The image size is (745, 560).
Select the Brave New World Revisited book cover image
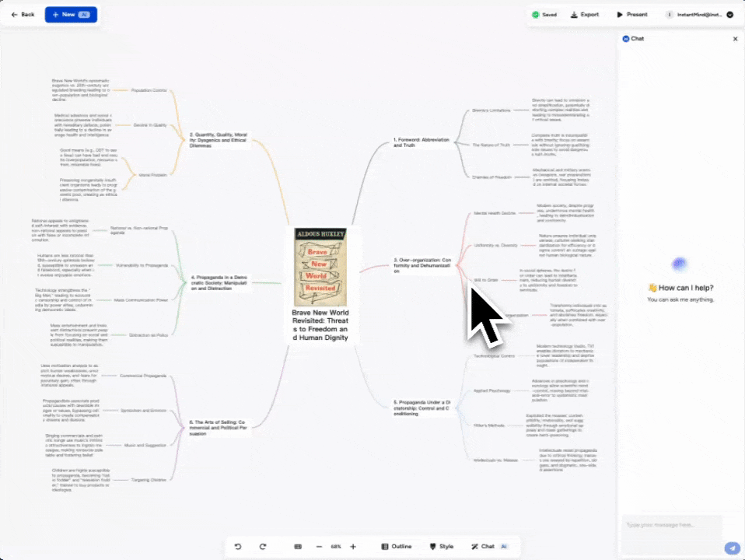[x=320, y=267]
